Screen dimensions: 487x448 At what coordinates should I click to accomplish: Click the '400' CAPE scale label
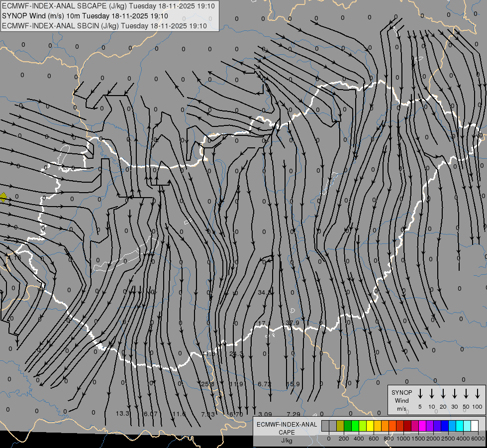coord(359,439)
